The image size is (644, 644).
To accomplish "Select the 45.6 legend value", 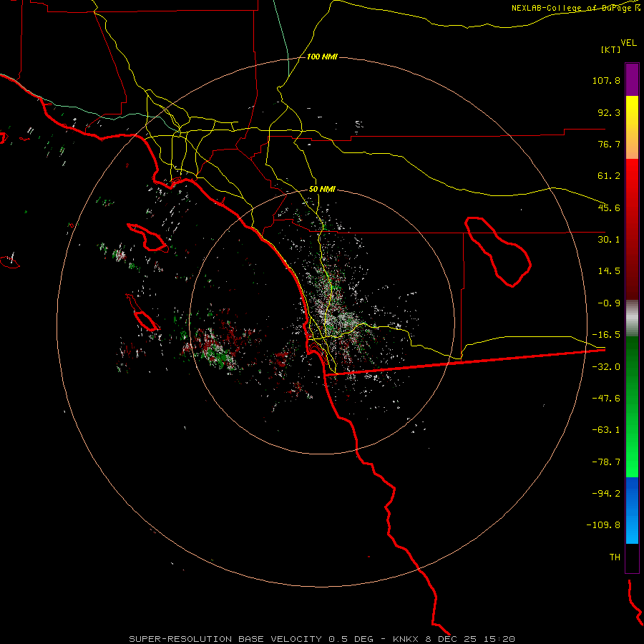I will click(x=609, y=208).
